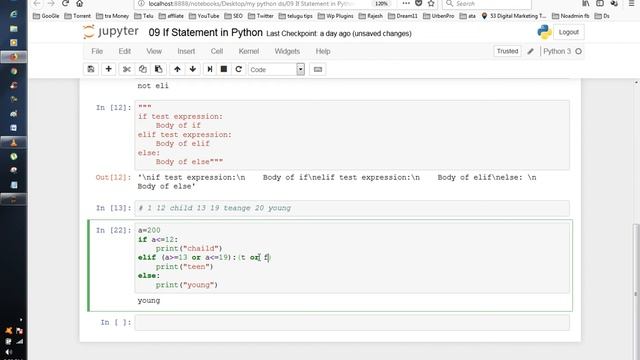Save the page to Pocket with the Pocket icon
Screen dimensions: 640x360
[418, 3]
